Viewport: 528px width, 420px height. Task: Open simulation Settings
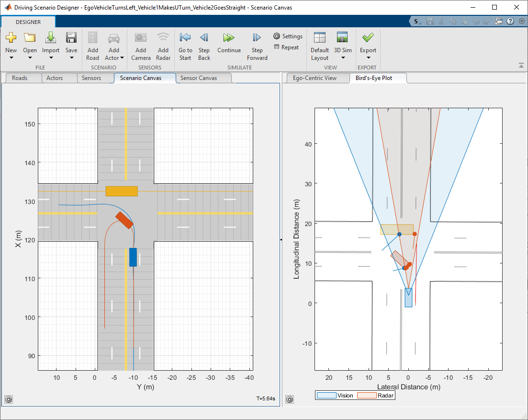(x=288, y=36)
